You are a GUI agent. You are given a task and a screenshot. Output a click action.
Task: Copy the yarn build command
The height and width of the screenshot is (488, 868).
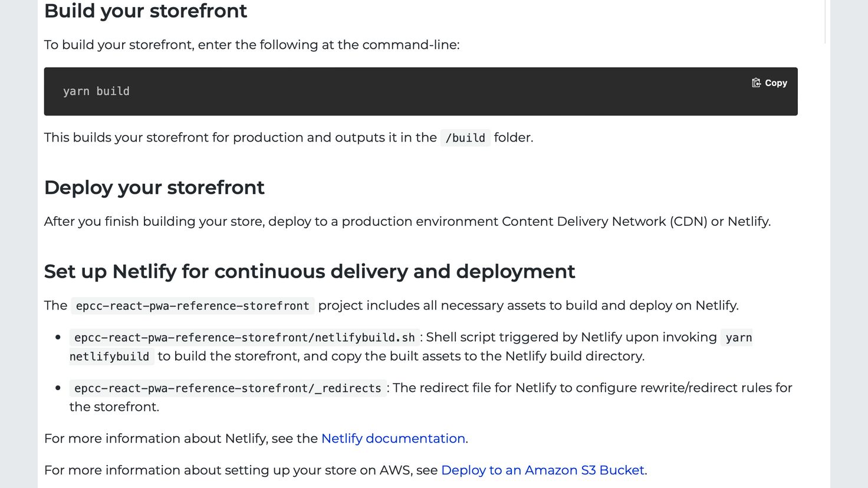coord(770,83)
